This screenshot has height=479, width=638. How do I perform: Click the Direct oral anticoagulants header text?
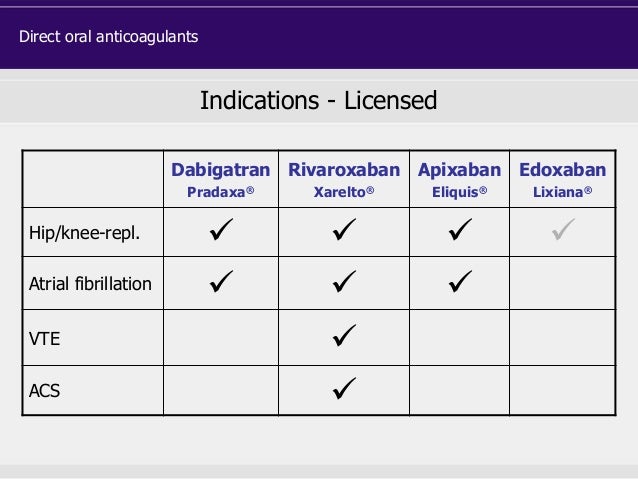click(109, 37)
